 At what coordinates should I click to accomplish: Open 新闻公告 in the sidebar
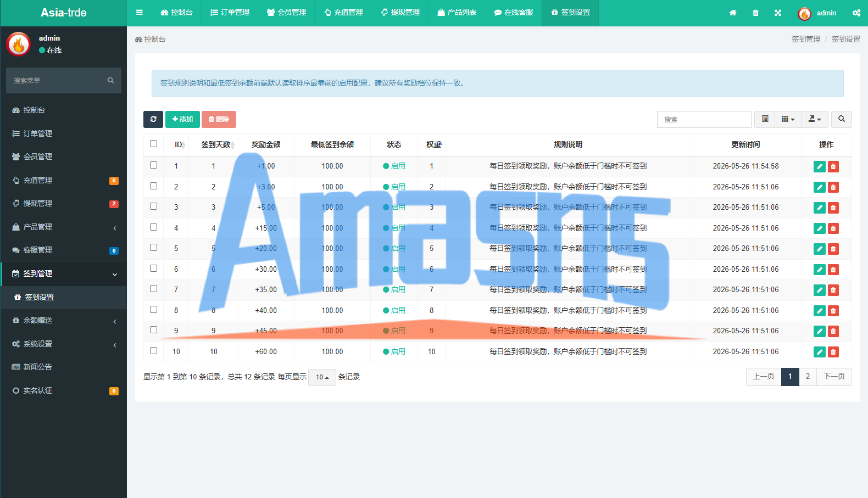63,367
